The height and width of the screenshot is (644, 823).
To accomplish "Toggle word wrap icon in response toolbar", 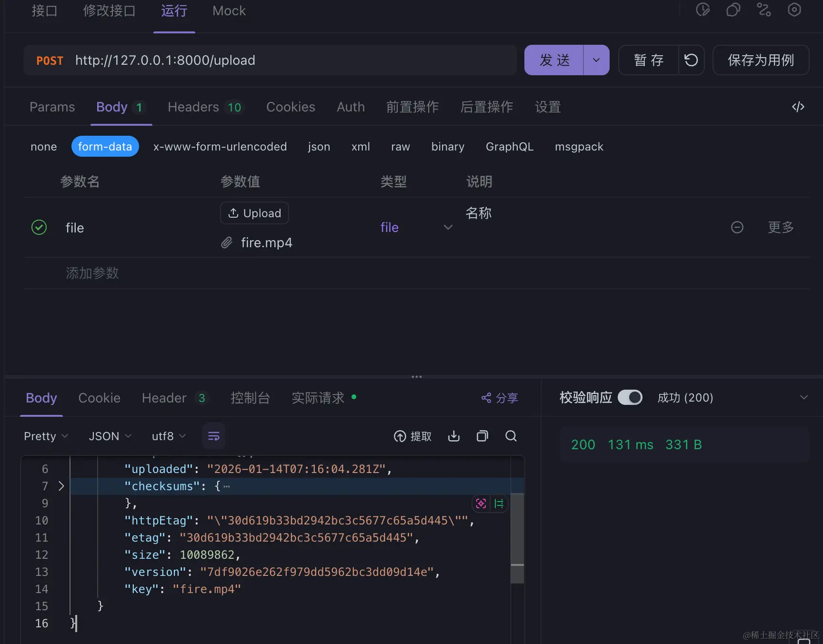I will click(214, 436).
